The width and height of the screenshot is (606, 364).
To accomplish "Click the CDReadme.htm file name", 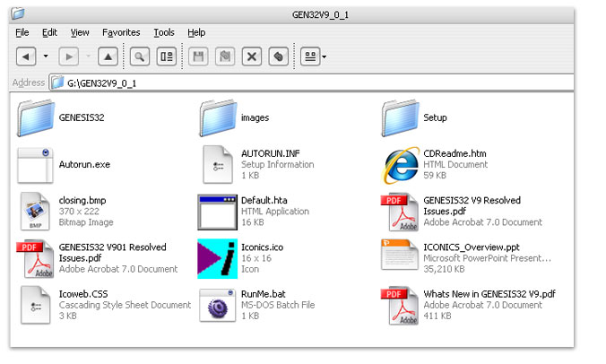I will pyautogui.click(x=454, y=153).
